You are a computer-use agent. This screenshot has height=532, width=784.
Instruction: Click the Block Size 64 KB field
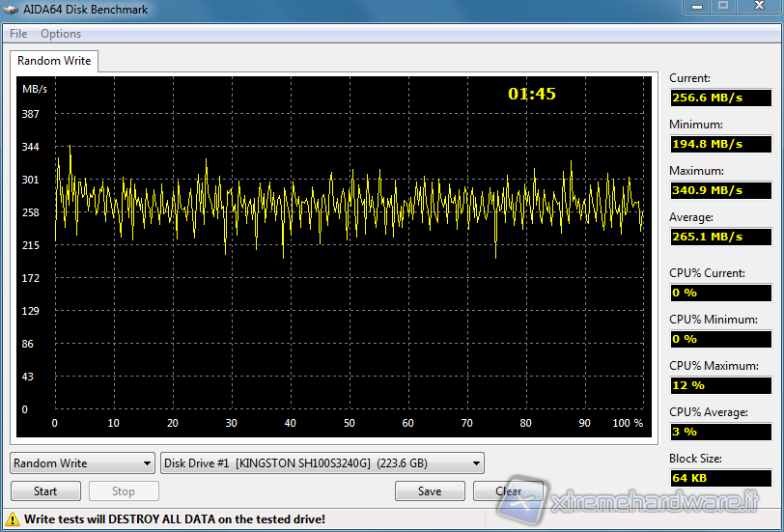pos(720,478)
